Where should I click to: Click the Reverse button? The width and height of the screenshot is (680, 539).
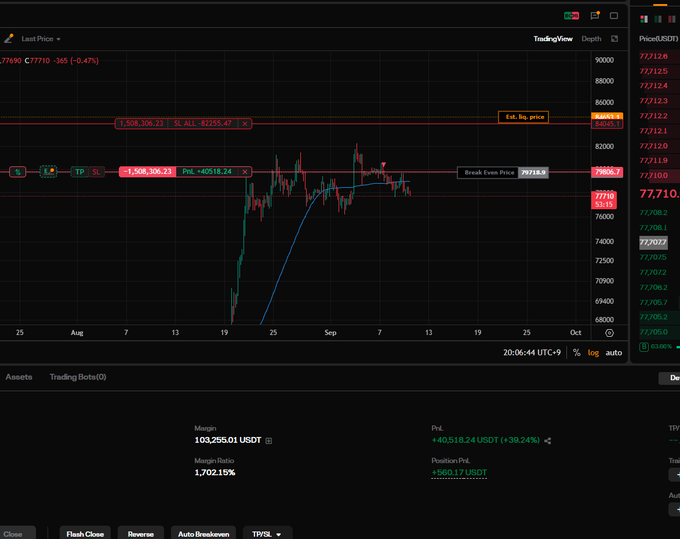pyautogui.click(x=141, y=534)
